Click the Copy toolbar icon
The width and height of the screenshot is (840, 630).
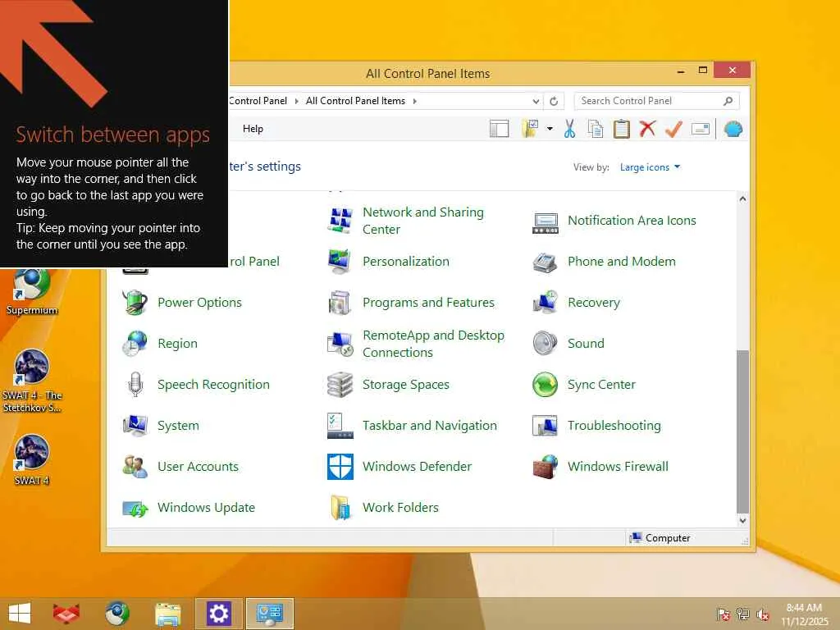[x=596, y=129]
